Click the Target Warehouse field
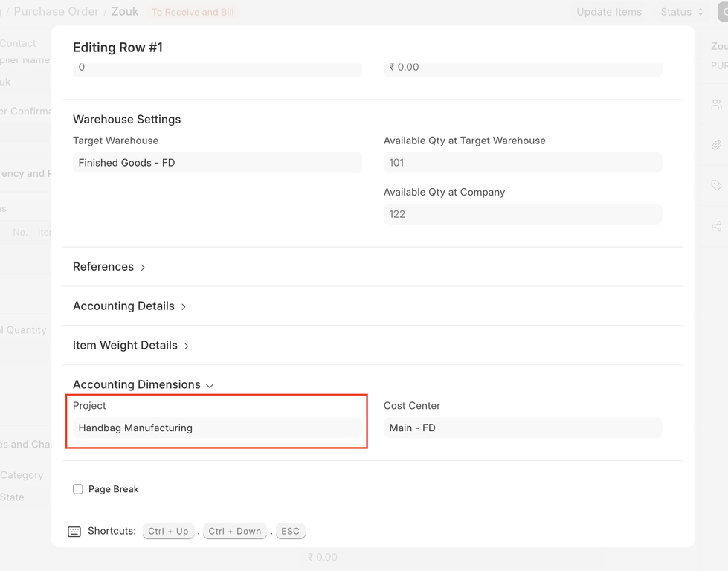Screen dimensions: 728x571 coord(217,163)
